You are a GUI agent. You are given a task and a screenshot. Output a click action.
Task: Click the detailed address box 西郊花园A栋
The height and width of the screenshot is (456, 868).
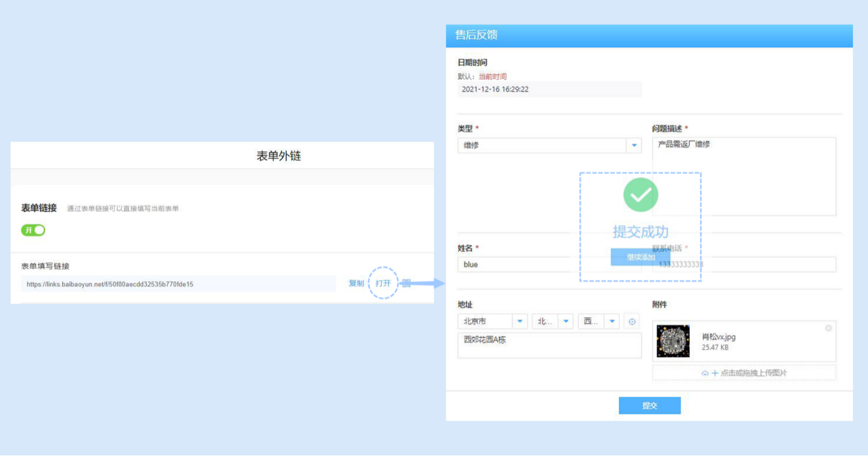(x=549, y=345)
